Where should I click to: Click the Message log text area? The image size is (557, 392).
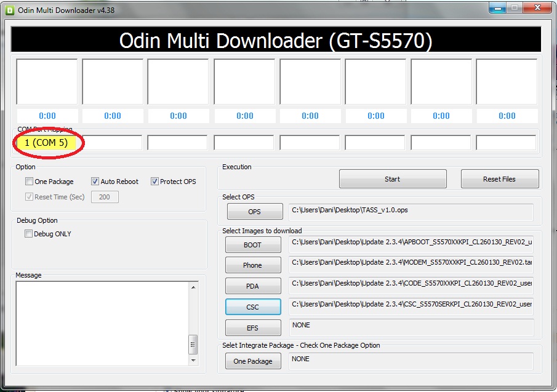(102, 323)
